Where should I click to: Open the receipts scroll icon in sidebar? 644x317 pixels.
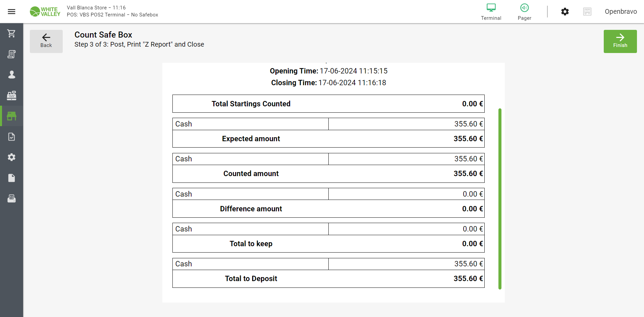[11, 54]
